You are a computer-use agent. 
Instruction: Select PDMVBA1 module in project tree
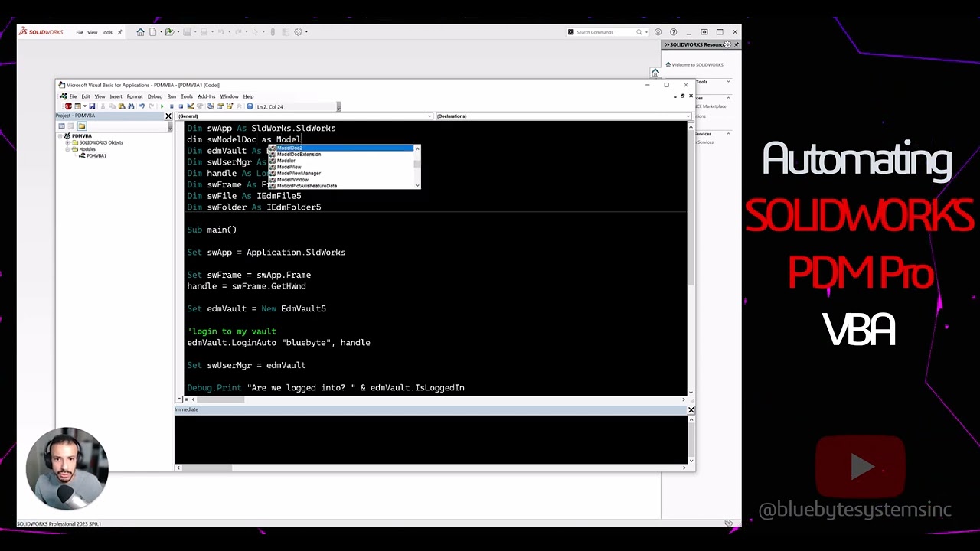coord(96,155)
